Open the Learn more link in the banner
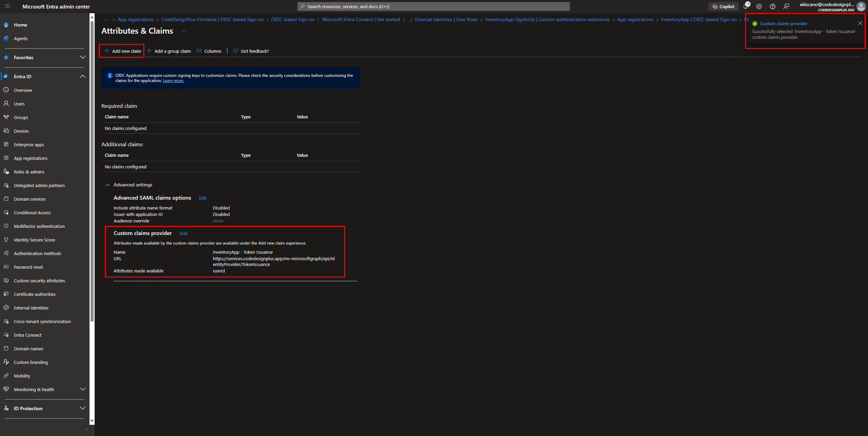The image size is (868, 436). point(173,81)
